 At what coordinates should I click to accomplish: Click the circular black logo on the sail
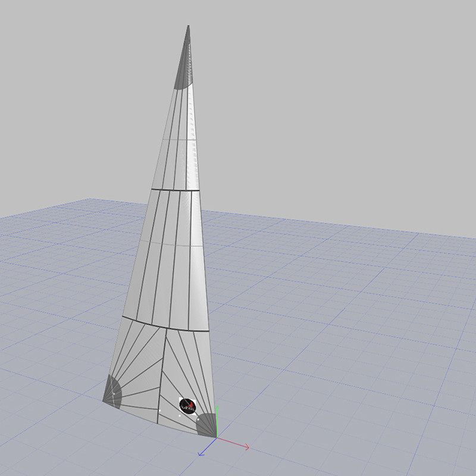coord(187,405)
